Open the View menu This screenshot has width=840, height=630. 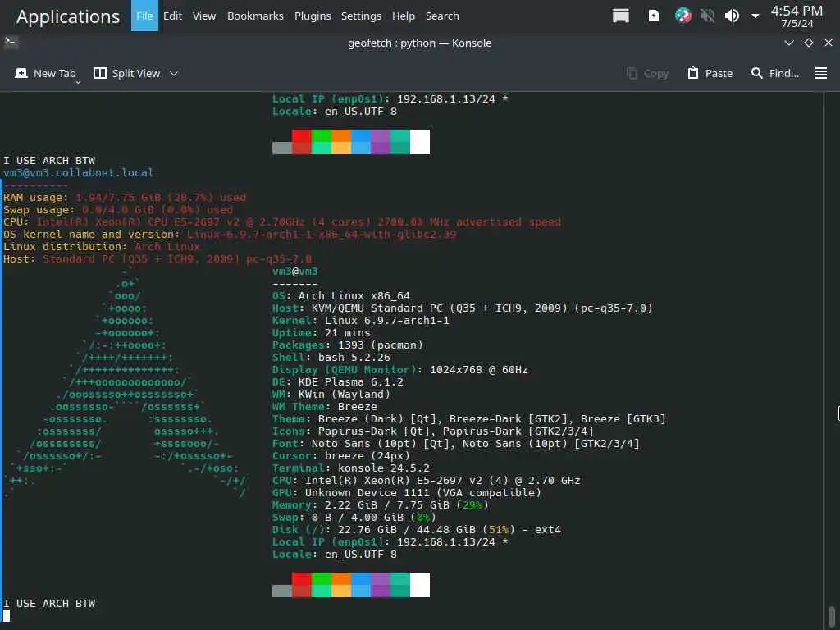pyautogui.click(x=204, y=16)
